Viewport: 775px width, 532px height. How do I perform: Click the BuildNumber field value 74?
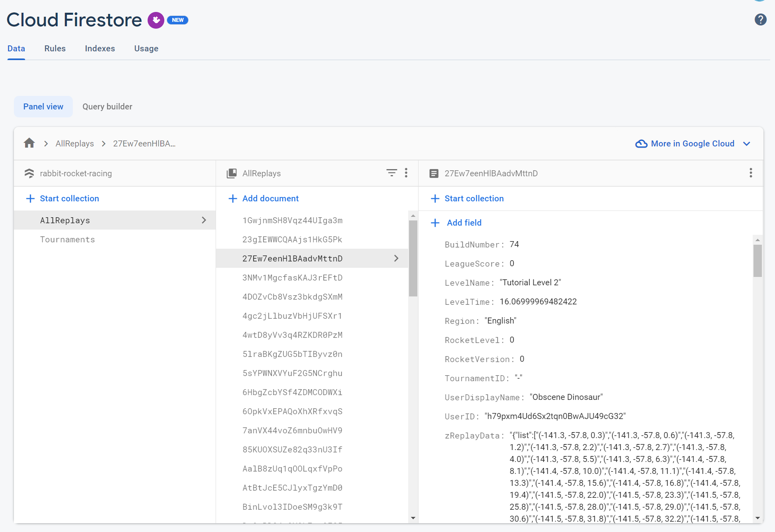514,244
